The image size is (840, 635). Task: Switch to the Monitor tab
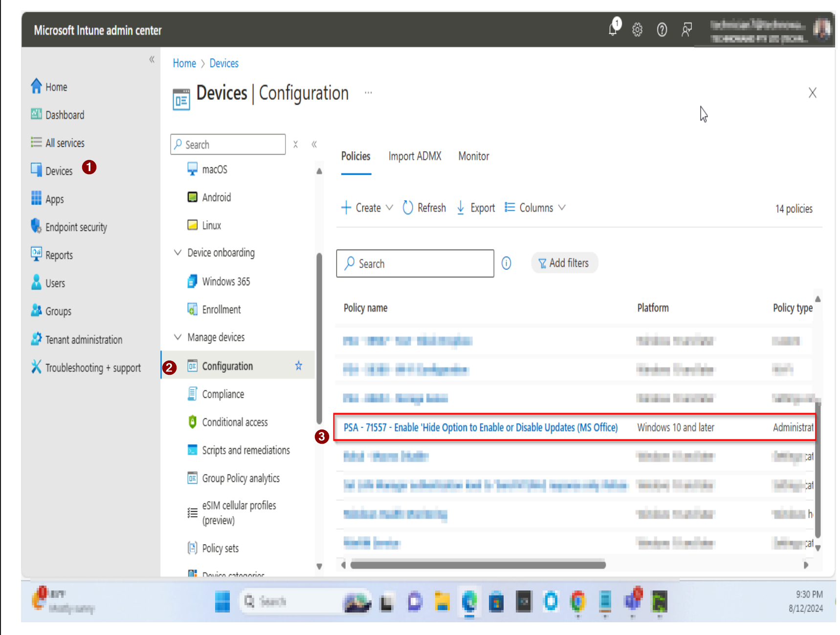point(473,156)
